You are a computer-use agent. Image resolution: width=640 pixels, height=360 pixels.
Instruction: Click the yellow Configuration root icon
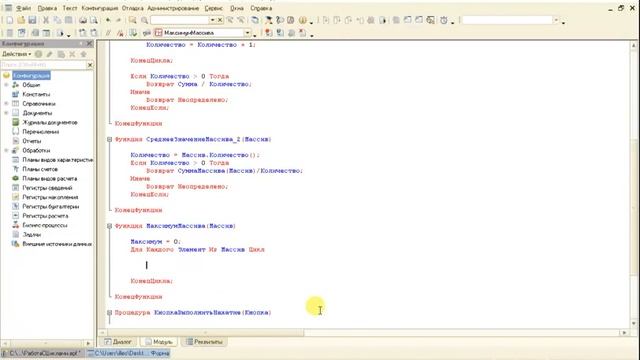click(7, 76)
